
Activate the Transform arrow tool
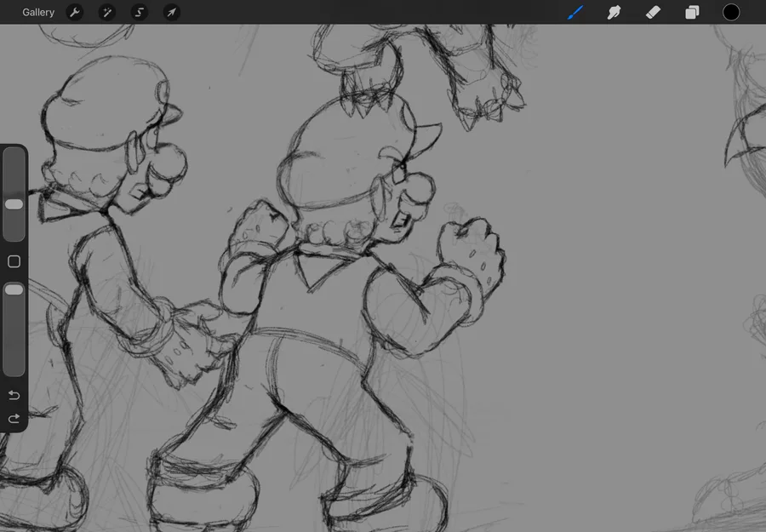pos(171,12)
